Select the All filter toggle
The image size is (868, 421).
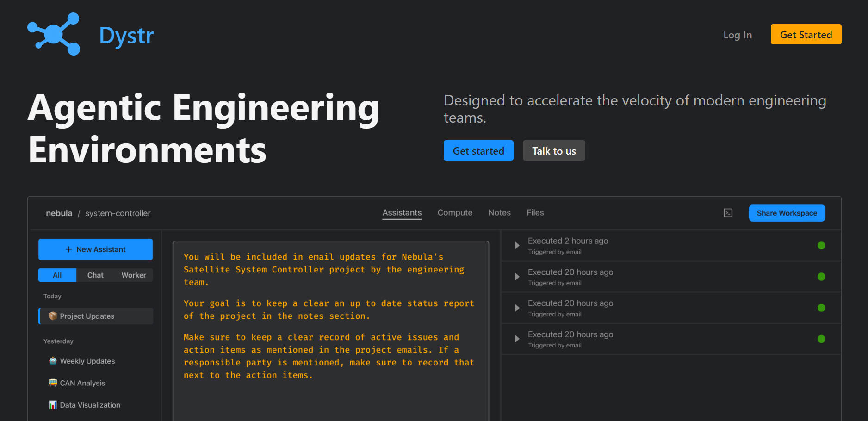coord(57,275)
